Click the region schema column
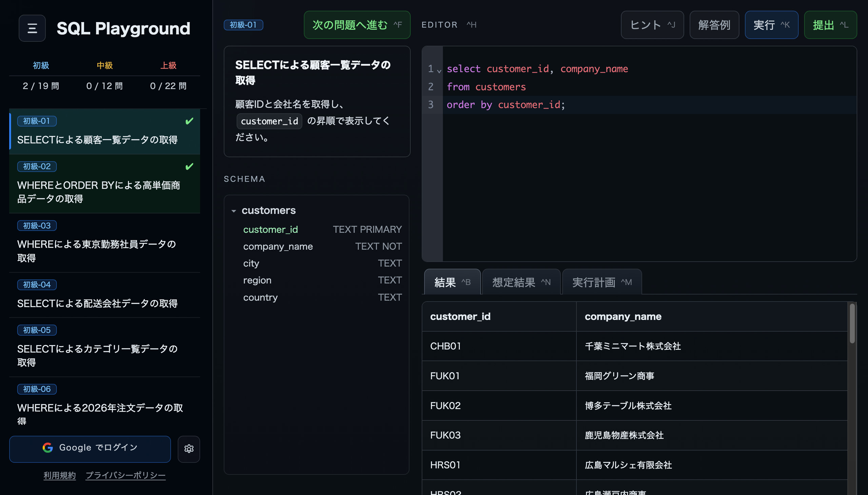The width and height of the screenshot is (868, 495). pyautogui.click(x=257, y=280)
